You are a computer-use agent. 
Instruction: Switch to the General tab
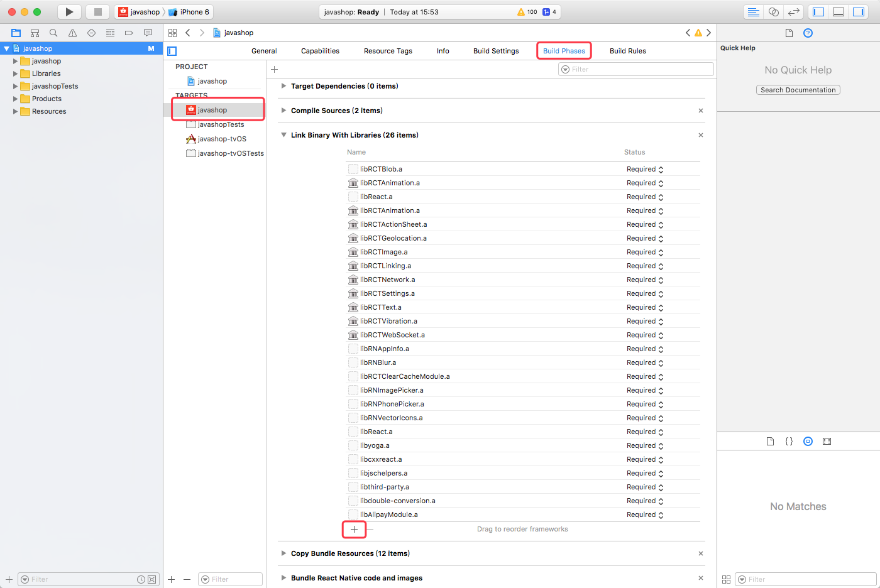pyautogui.click(x=264, y=51)
